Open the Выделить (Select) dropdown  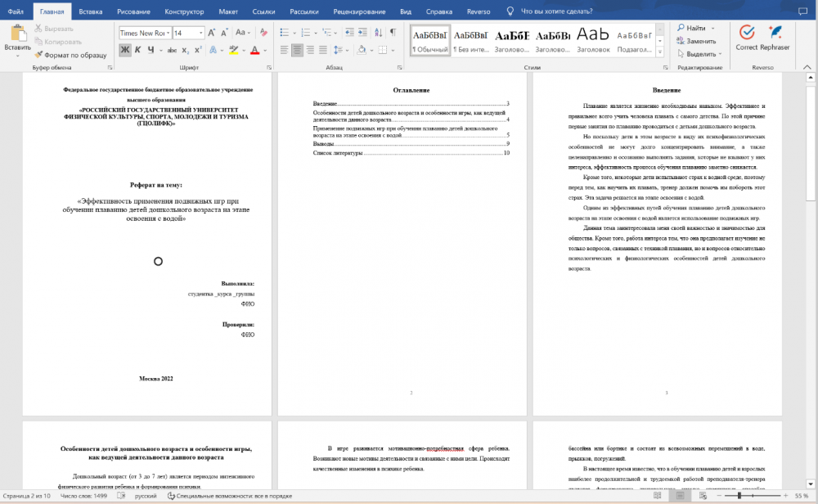[x=699, y=54]
